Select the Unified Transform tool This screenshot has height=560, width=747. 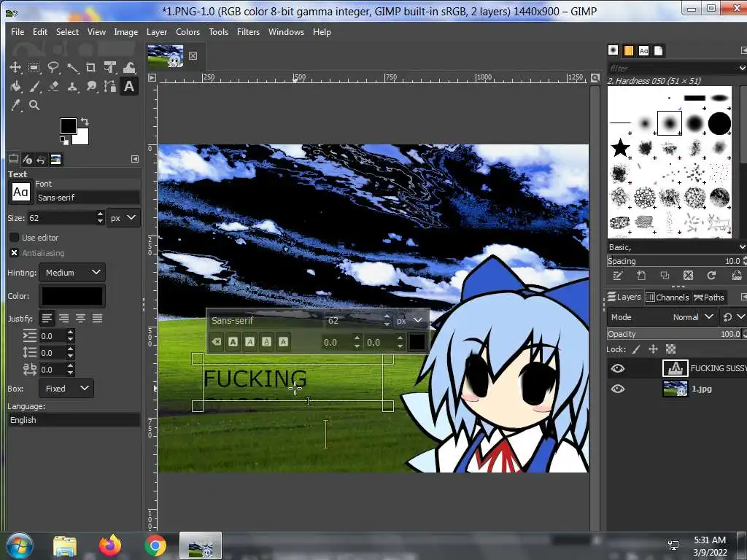(x=110, y=68)
